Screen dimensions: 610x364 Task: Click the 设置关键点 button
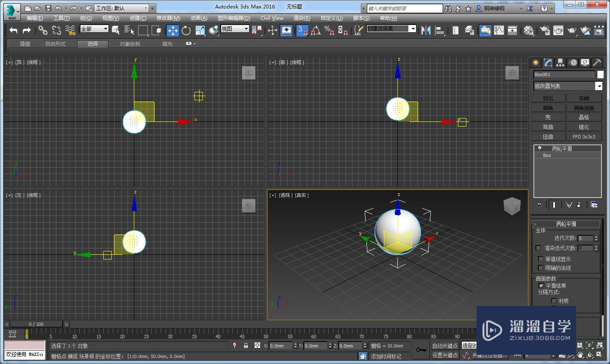pyautogui.click(x=445, y=355)
